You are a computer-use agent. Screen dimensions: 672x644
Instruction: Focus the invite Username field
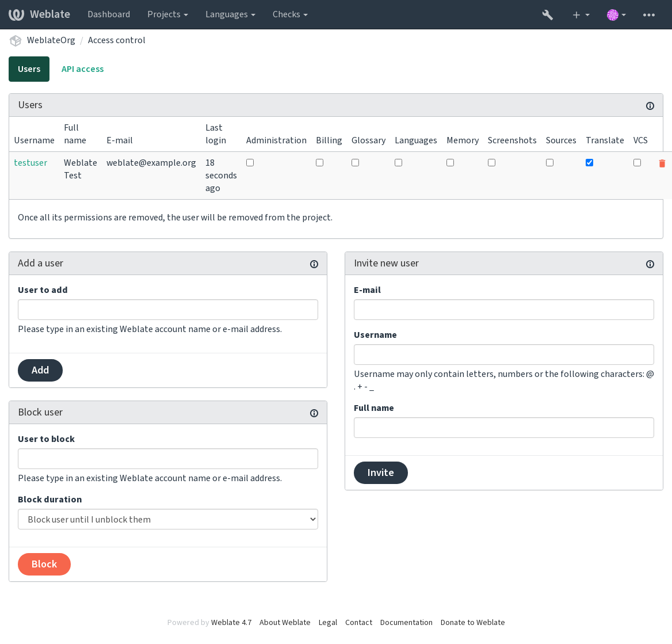504,355
